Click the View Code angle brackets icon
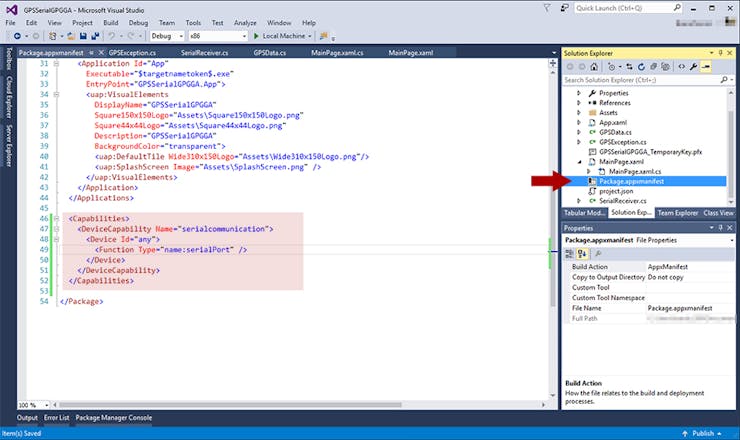The width and height of the screenshot is (740, 440). click(x=681, y=67)
